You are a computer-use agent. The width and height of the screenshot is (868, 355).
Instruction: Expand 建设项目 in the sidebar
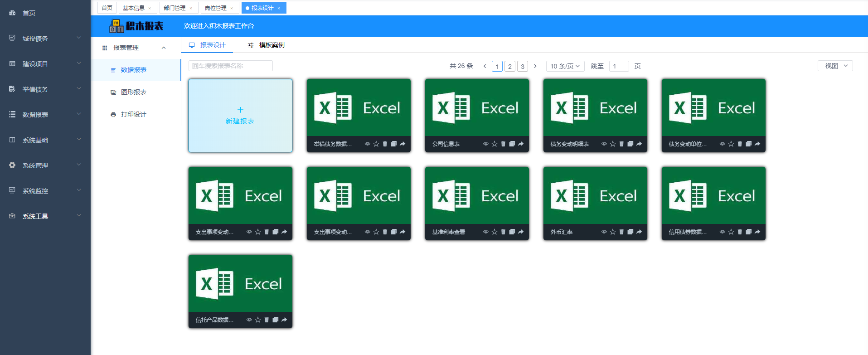45,64
